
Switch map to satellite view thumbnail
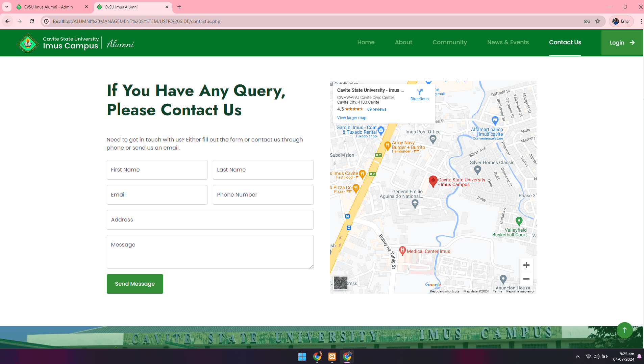pyautogui.click(x=340, y=283)
